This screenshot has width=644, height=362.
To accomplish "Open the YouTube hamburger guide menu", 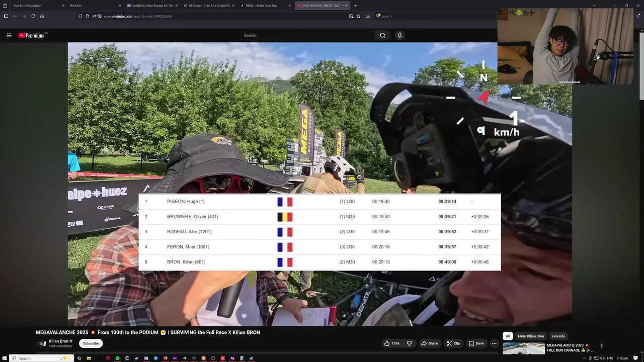I will click(x=9, y=35).
